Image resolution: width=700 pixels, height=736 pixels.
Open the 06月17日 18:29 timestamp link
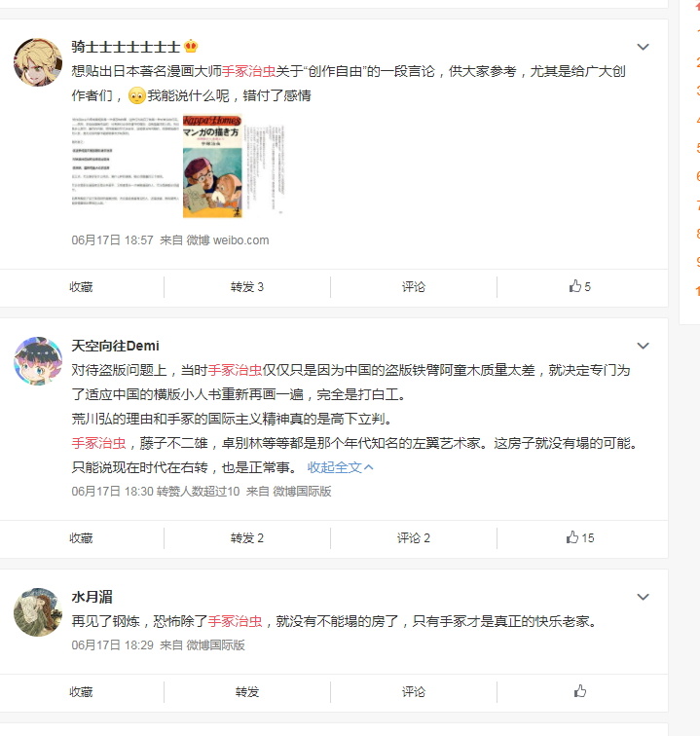coord(112,645)
